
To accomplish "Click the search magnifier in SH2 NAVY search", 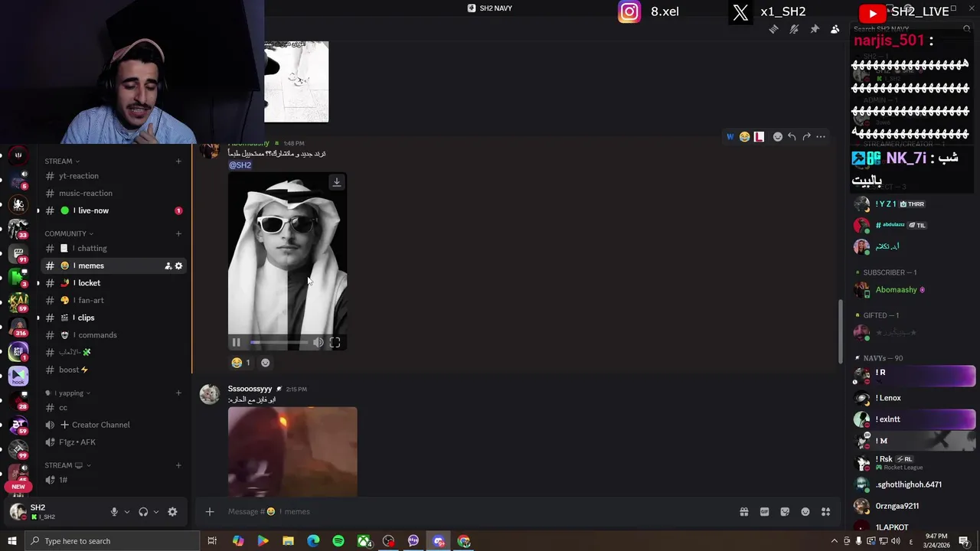I will click(966, 29).
